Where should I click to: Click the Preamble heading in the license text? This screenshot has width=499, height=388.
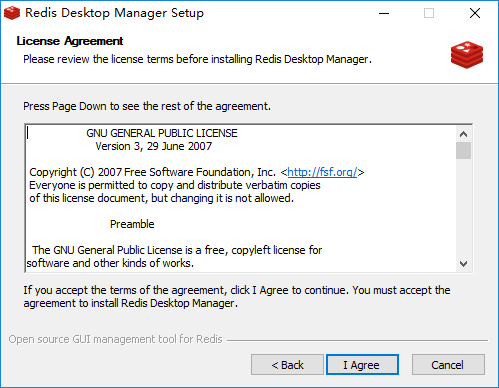[x=132, y=224]
